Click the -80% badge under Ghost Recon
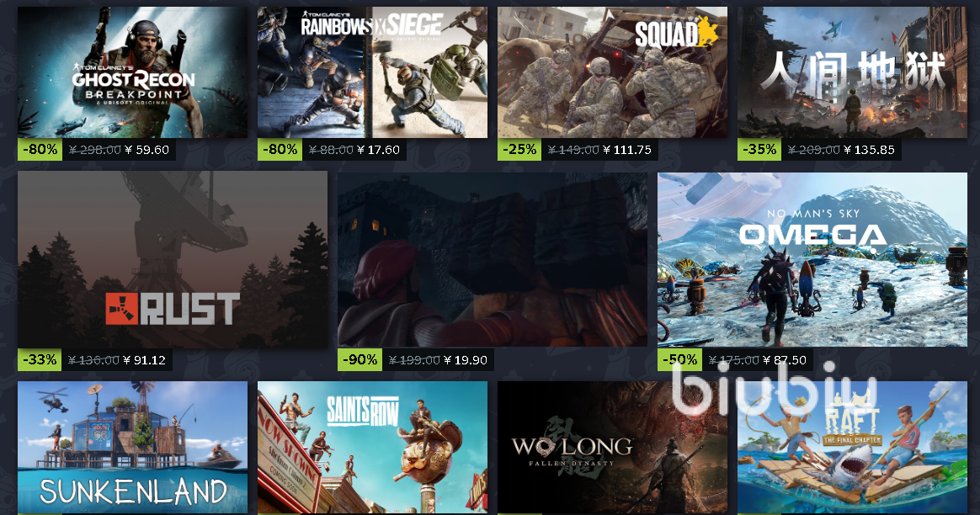Viewport: 980px width, 515px height. pyautogui.click(x=40, y=150)
